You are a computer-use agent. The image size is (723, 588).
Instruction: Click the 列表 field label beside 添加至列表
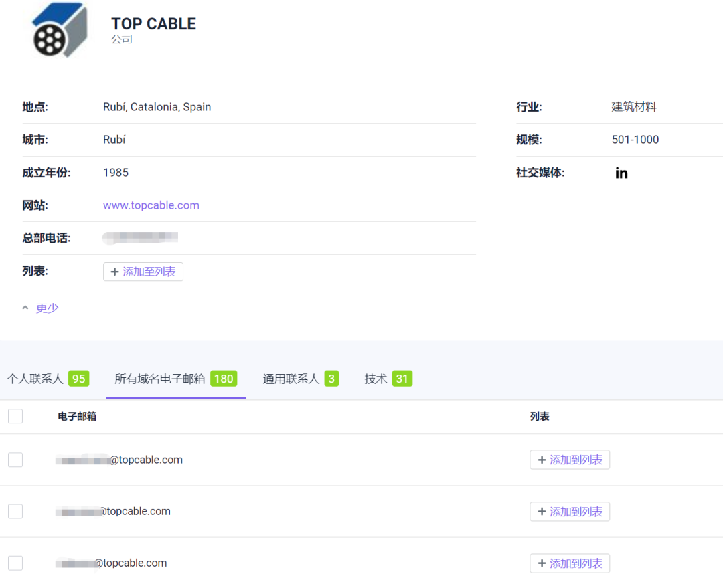35,271
